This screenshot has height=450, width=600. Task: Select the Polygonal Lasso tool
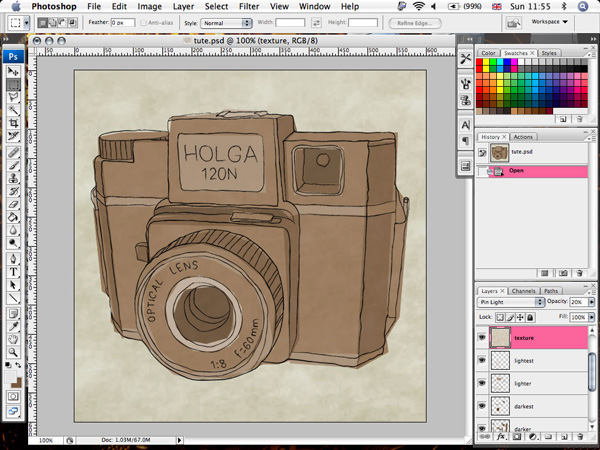click(x=13, y=97)
